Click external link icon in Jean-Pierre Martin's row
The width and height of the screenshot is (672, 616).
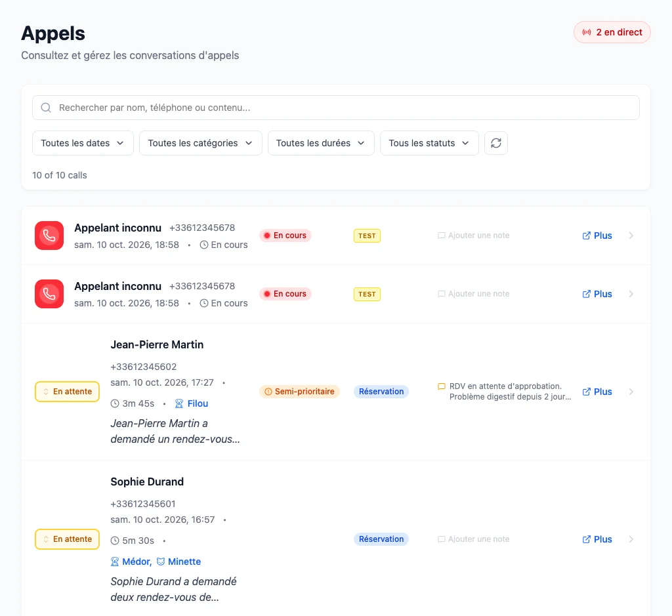pyautogui.click(x=586, y=392)
